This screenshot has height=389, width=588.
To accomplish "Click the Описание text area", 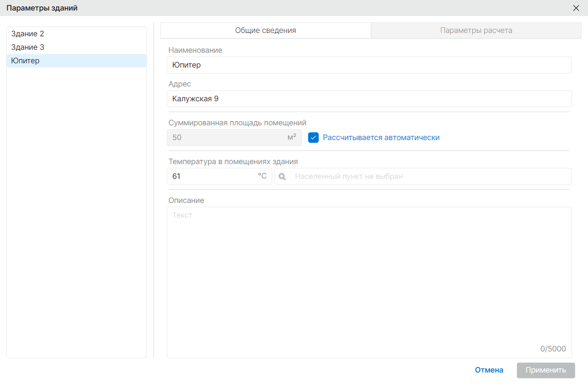I will [x=369, y=282].
